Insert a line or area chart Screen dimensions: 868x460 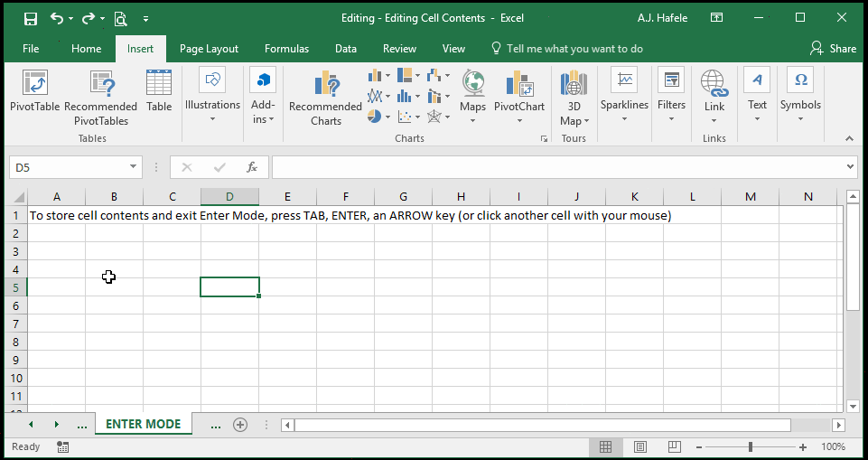click(x=379, y=97)
